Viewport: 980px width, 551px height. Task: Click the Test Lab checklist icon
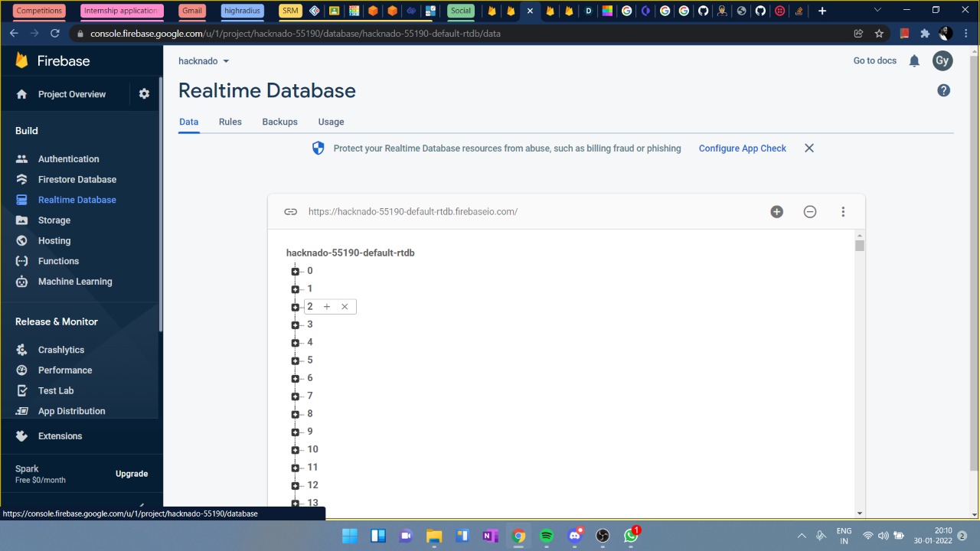tap(21, 390)
